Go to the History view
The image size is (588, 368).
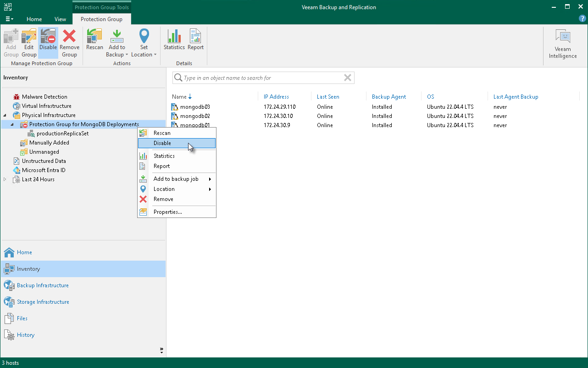click(x=26, y=335)
